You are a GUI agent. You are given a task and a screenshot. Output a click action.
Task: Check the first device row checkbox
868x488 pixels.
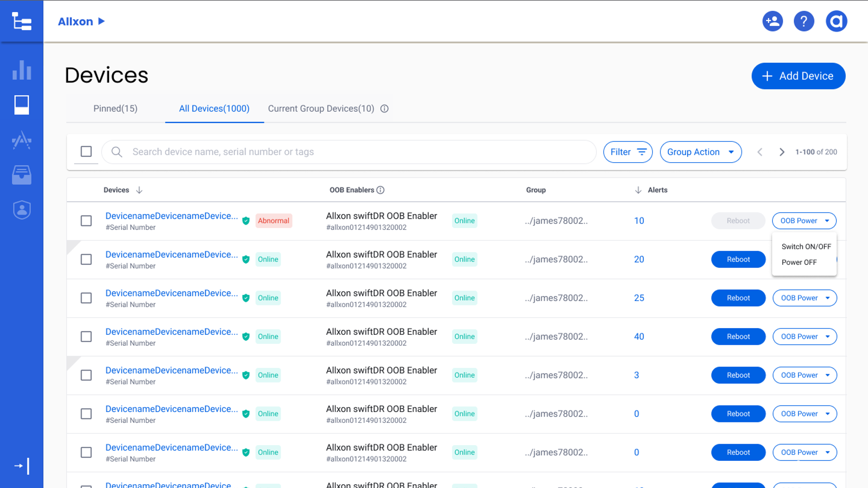point(86,221)
